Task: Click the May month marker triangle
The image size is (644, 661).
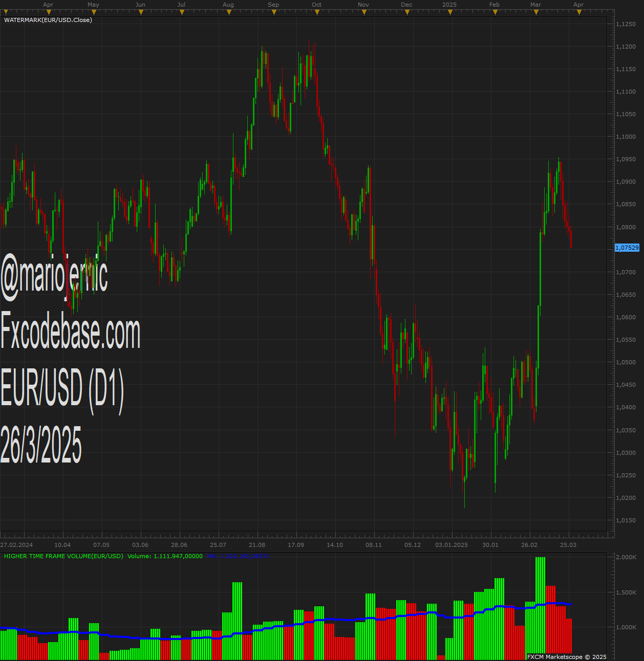Action: click(94, 12)
